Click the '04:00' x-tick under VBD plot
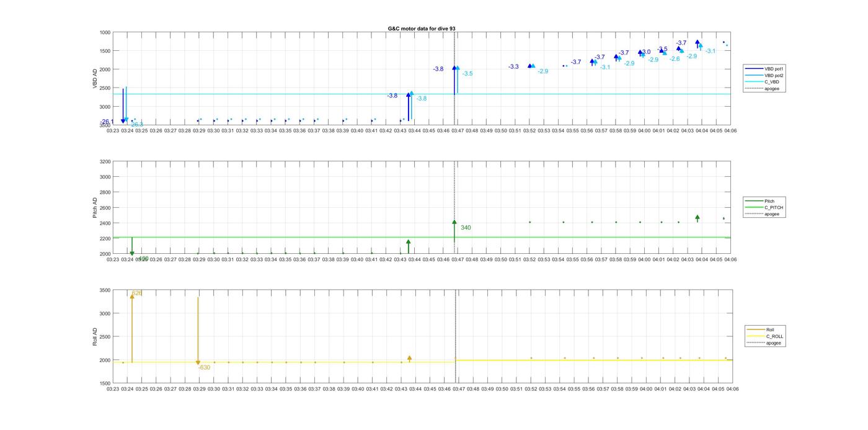Image resolution: width=868 pixels, height=430 pixels. [x=644, y=131]
